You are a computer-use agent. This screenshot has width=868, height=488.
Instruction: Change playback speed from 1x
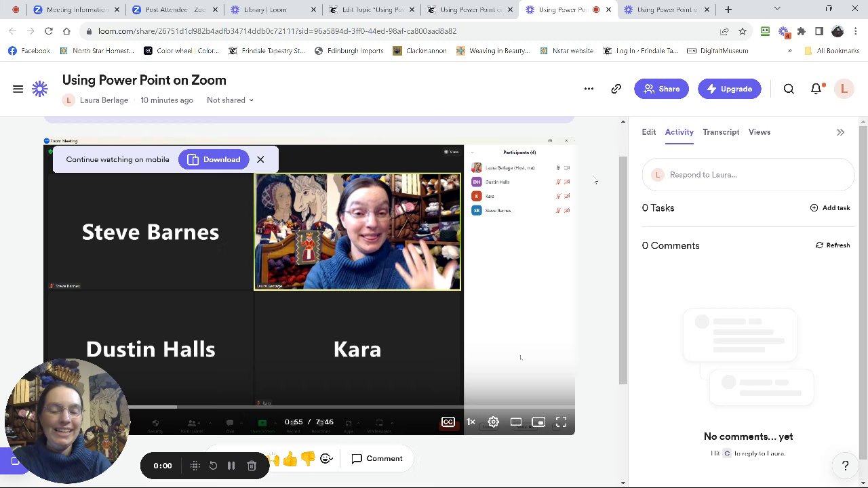(x=471, y=422)
